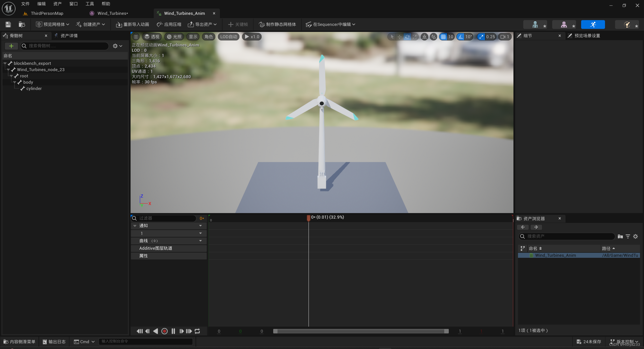Click the 重新导入动画 button

tap(133, 24)
